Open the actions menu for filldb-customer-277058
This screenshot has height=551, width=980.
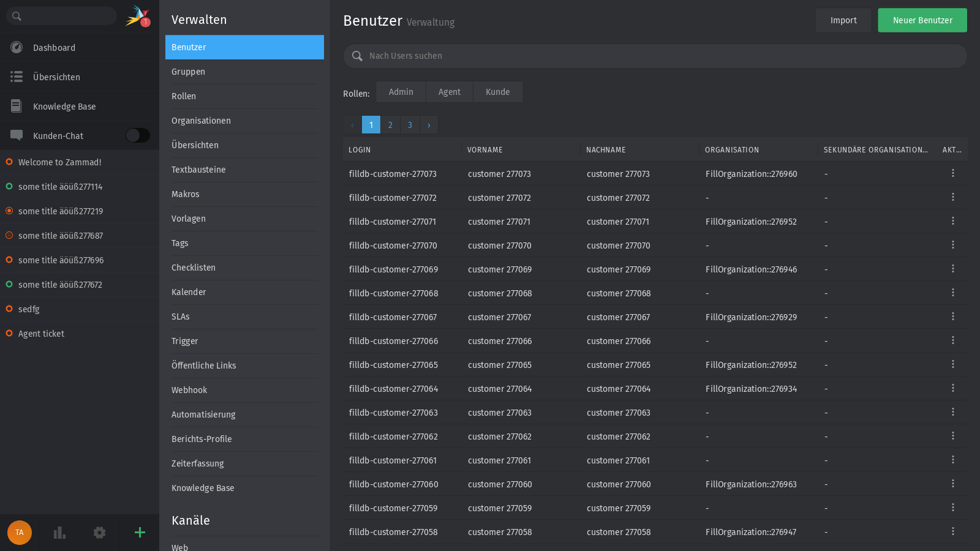coord(953,531)
